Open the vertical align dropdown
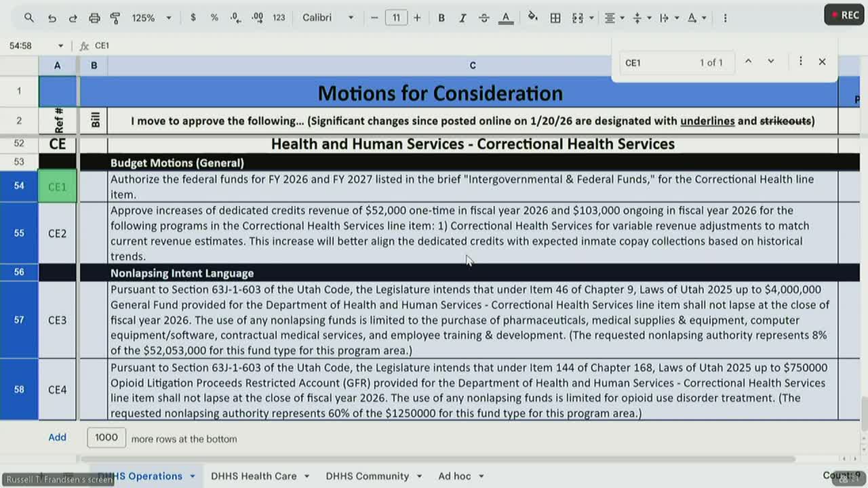Screen dimensions: 868x488 coord(641,18)
